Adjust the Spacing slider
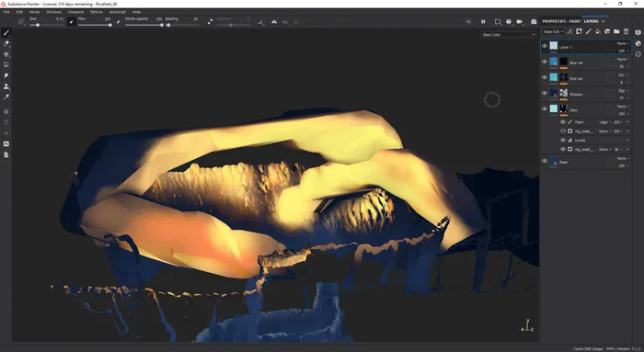This screenshot has height=352, width=644. [182, 25]
